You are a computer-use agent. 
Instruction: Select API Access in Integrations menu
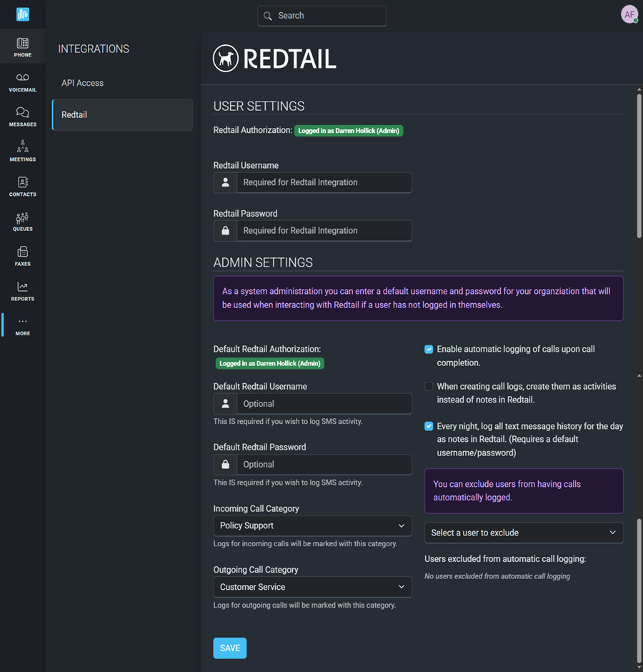click(x=82, y=83)
